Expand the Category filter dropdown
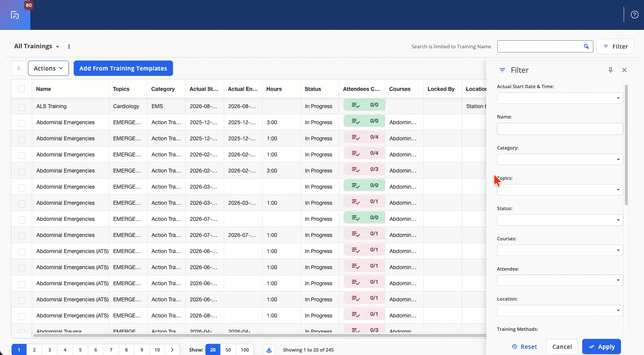This screenshot has height=355, width=644. pos(560,159)
